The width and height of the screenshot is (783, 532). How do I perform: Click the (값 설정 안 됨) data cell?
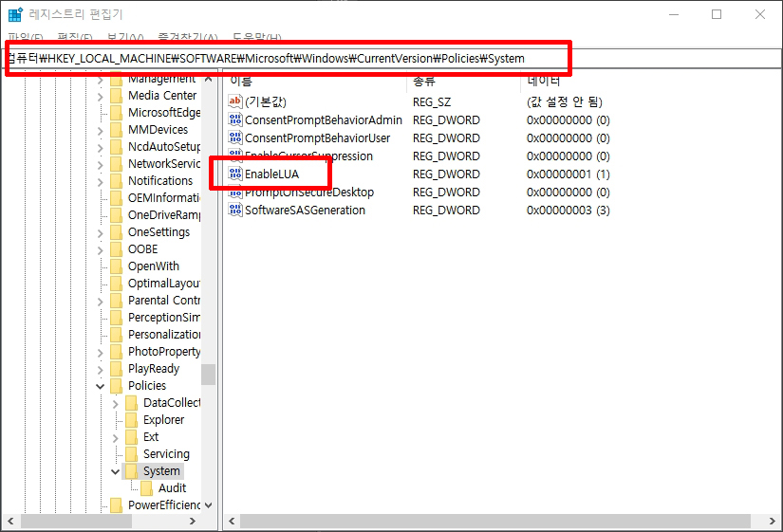[565, 102]
